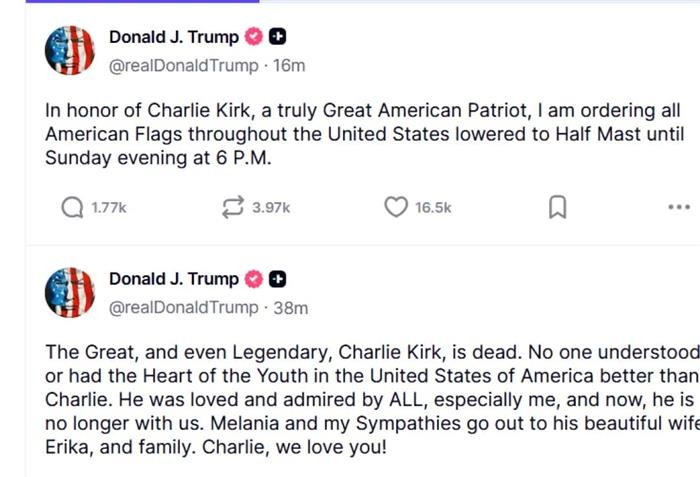This screenshot has height=477, width=700.
Task: Open the profile avatar on the 38m post
Action: (70, 293)
